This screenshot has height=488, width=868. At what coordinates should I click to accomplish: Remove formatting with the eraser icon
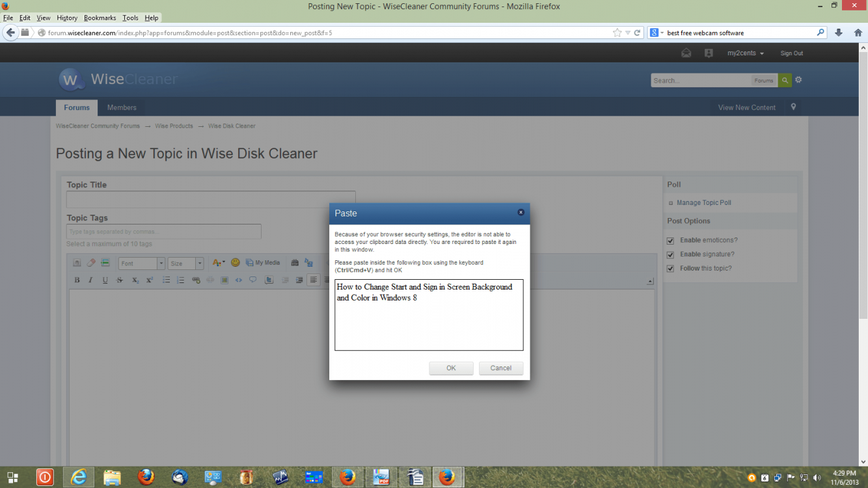[91, 263]
